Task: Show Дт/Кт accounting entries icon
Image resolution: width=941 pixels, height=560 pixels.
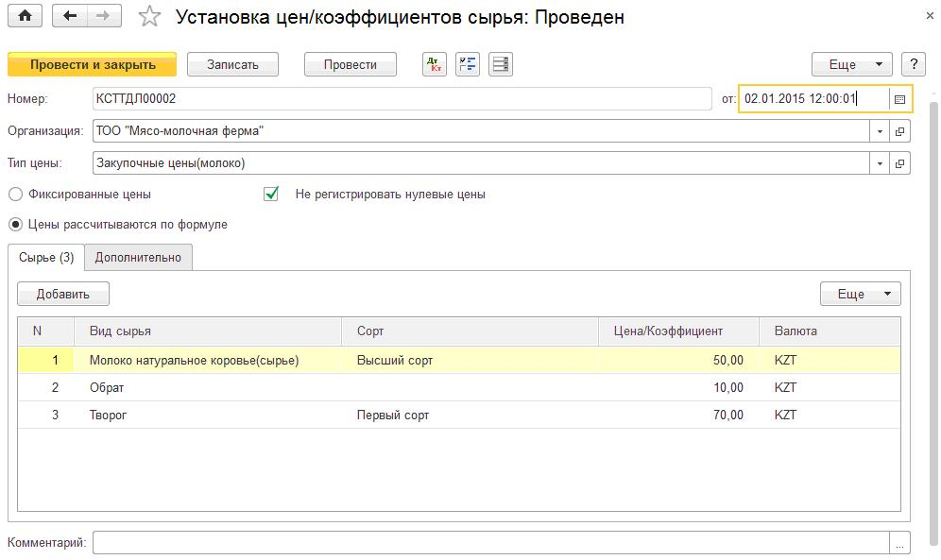Action: [435, 64]
